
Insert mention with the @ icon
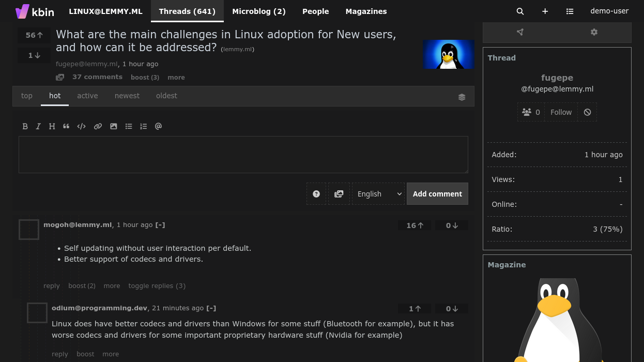point(159,126)
